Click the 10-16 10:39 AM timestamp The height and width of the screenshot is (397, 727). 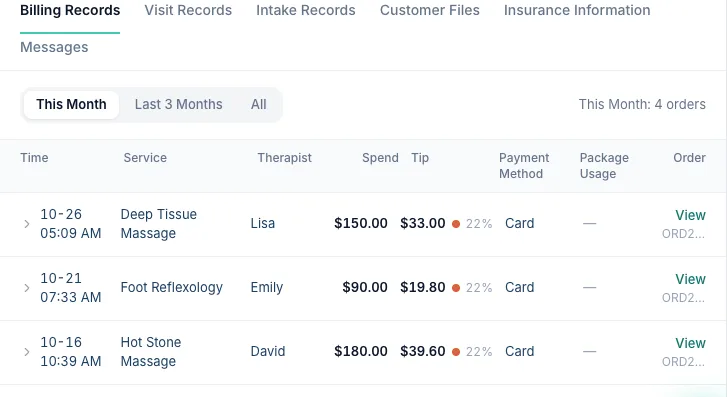(x=70, y=352)
